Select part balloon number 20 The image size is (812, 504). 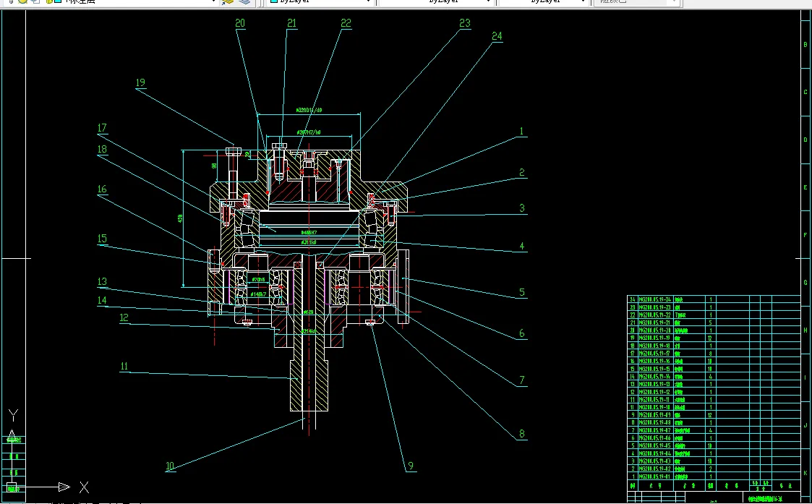click(x=240, y=23)
